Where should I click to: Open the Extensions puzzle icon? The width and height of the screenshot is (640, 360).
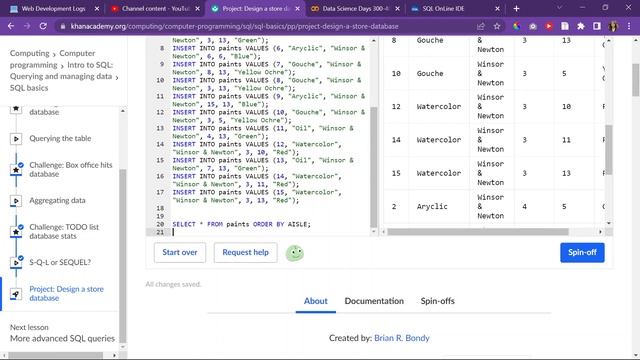point(581,26)
